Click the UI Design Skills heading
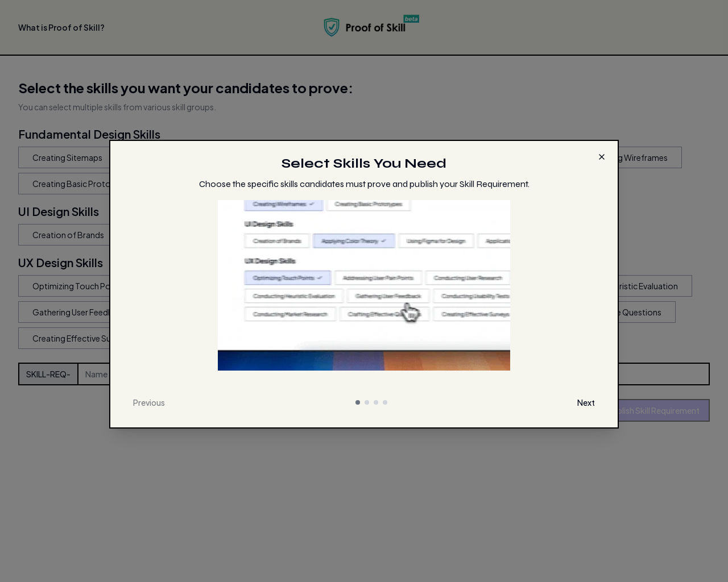Screen dimensions: 728x582 pyautogui.click(x=59, y=211)
